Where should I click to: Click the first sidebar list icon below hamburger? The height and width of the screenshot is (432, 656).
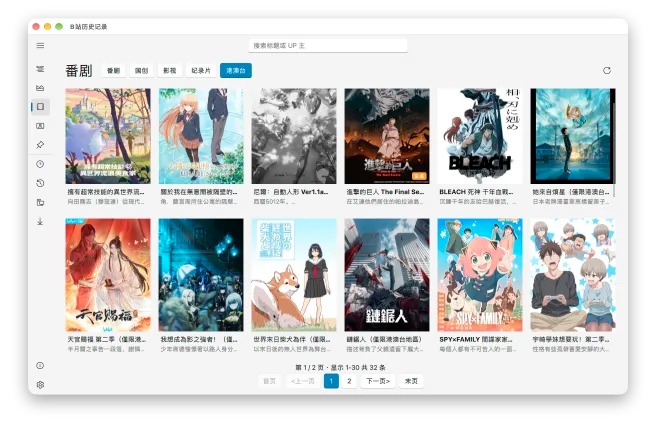[x=40, y=69]
